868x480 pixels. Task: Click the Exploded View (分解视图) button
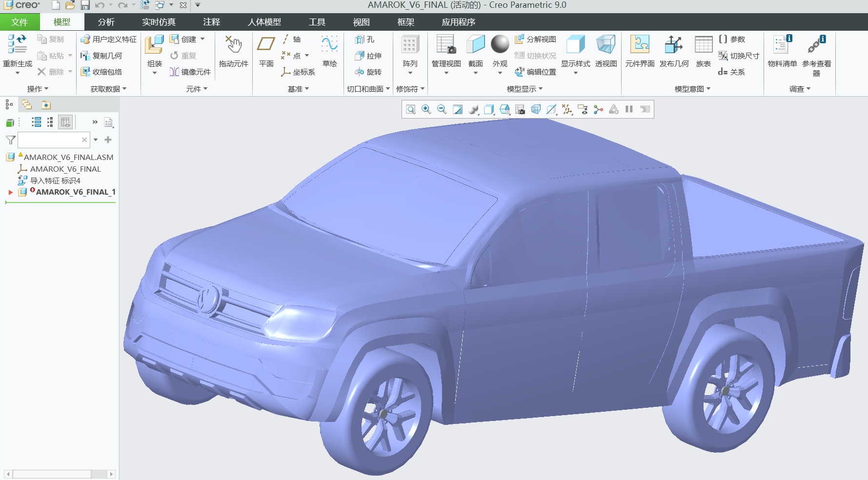(536, 40)
